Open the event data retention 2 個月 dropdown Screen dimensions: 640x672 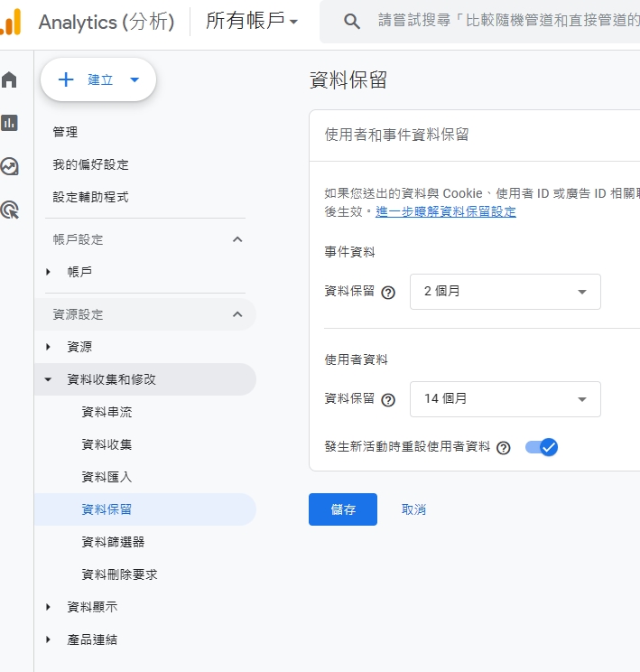(505, 292)
